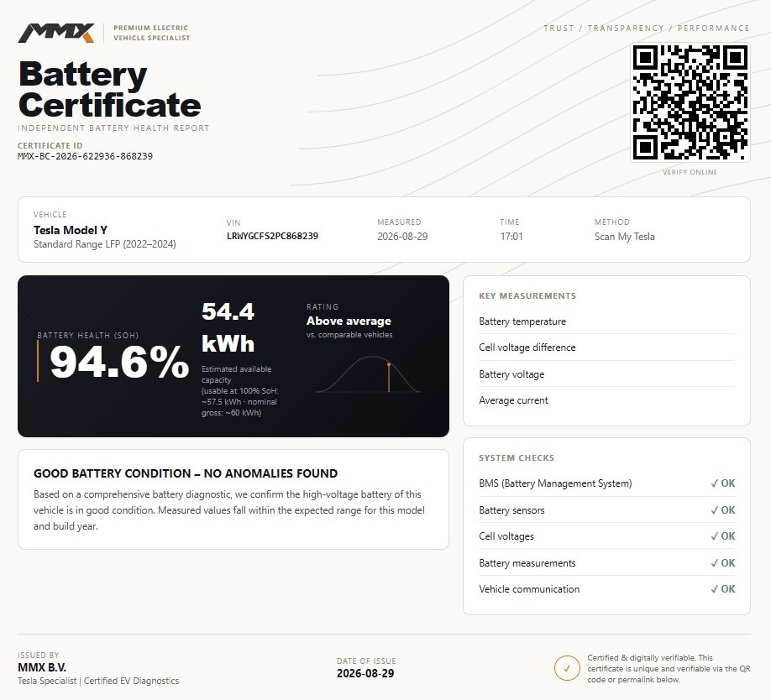Click the MMX logo

click(56, 33)
